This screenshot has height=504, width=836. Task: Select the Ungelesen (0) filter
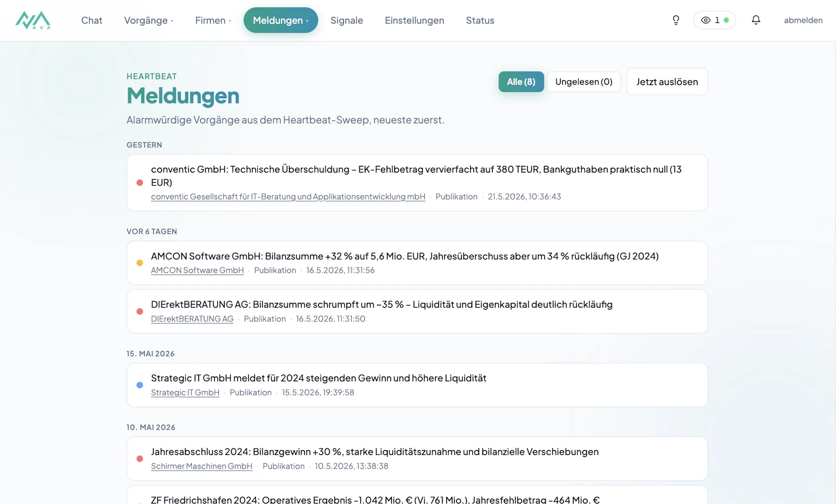pos(584,82)
